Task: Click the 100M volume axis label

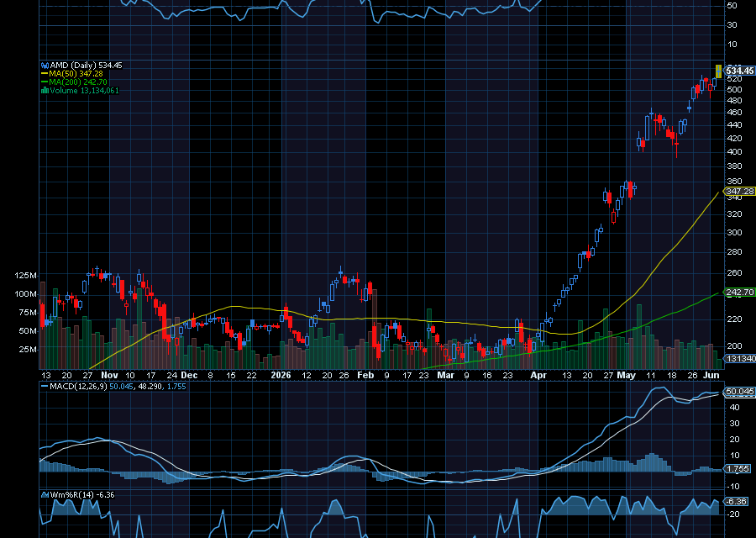Action: [25, 294]
